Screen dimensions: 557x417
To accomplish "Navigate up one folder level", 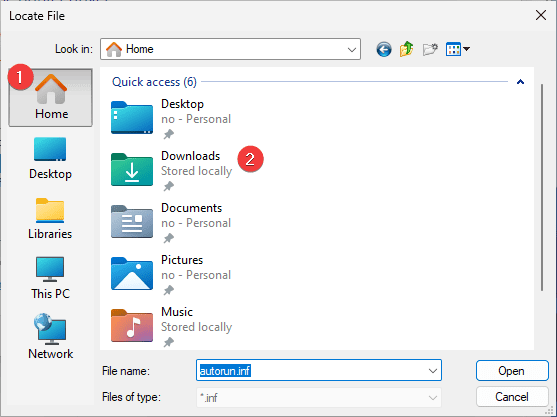I will click(x=407, y=49).
